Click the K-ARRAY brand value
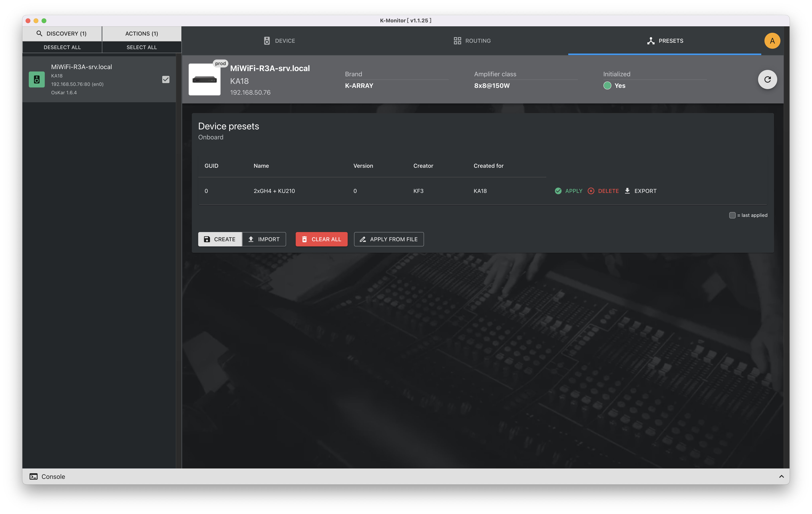 [359, 86]
